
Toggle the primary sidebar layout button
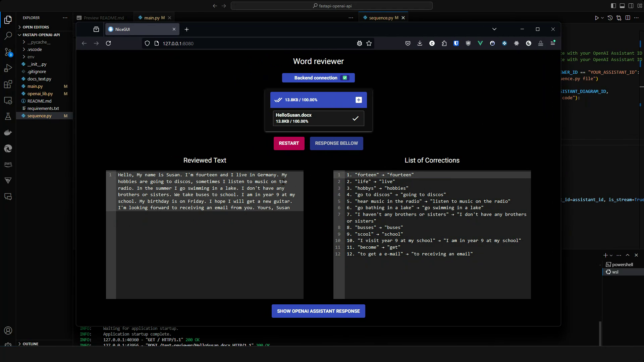pyautogui.click(x=613, y=6)
